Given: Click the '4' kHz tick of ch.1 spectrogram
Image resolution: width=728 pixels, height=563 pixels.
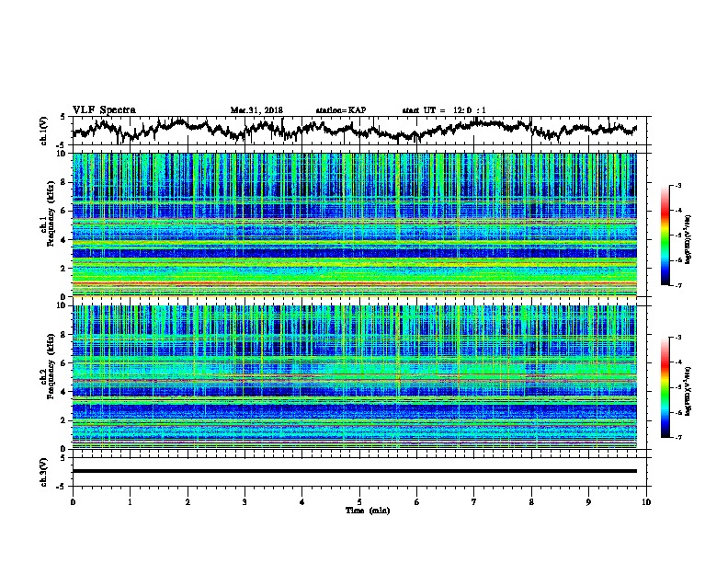Looking at the screenshot, I should click(65, 240).
